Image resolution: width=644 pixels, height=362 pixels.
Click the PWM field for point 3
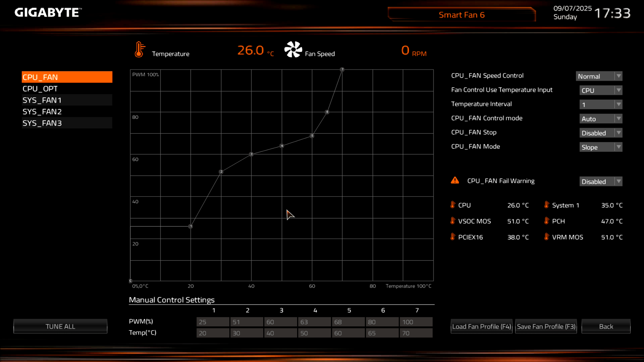280,322
